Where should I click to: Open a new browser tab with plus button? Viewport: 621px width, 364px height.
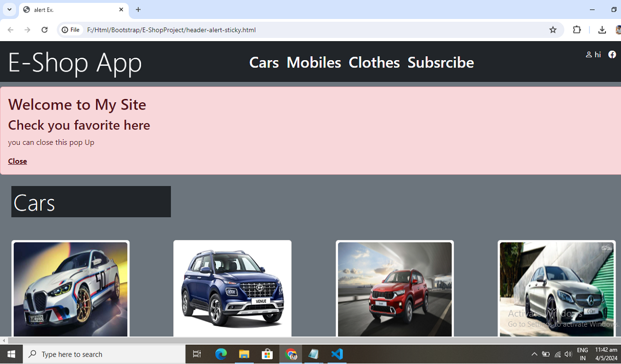click(x=138, y=10)
